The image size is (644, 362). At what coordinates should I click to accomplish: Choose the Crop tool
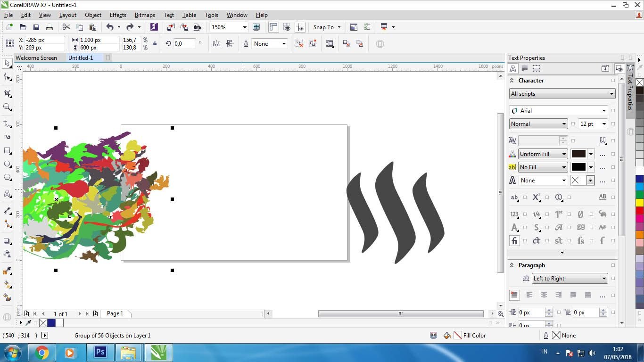coord(7,93)
